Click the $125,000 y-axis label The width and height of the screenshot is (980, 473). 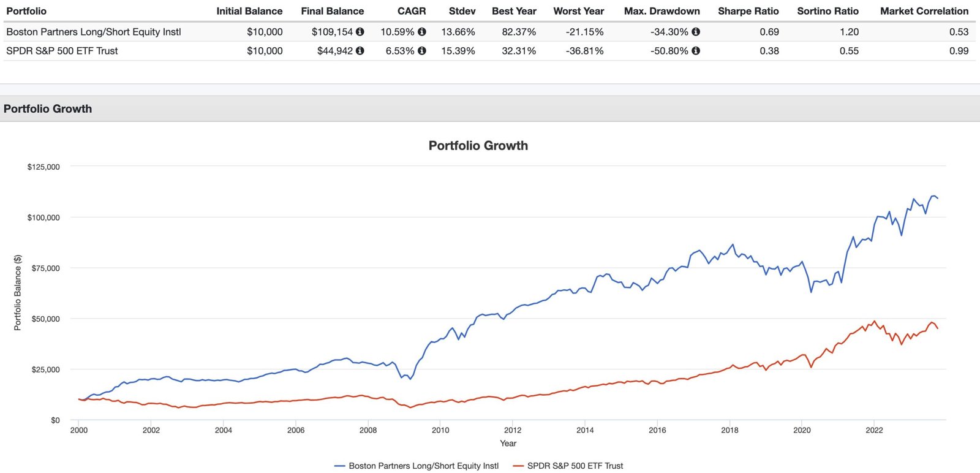click(43, 167)
